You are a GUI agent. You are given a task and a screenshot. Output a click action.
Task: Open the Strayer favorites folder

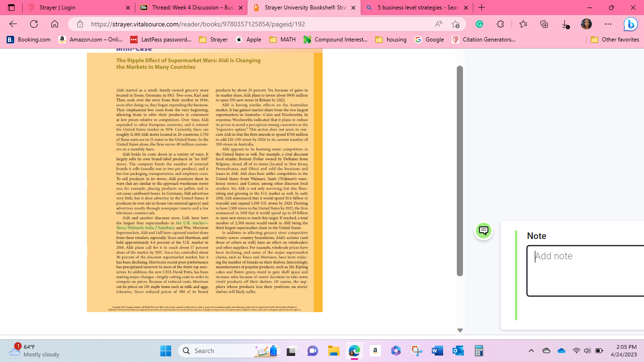tap(214, 40)
